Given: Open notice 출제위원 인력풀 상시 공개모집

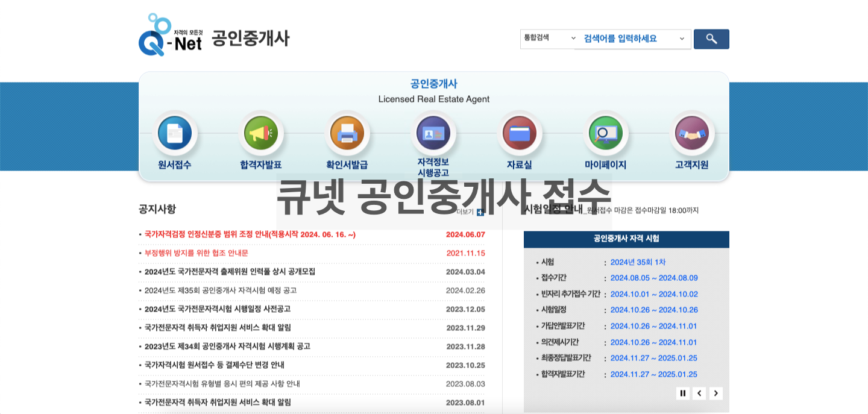Looking at the screenshot, I should click(230, 272).
